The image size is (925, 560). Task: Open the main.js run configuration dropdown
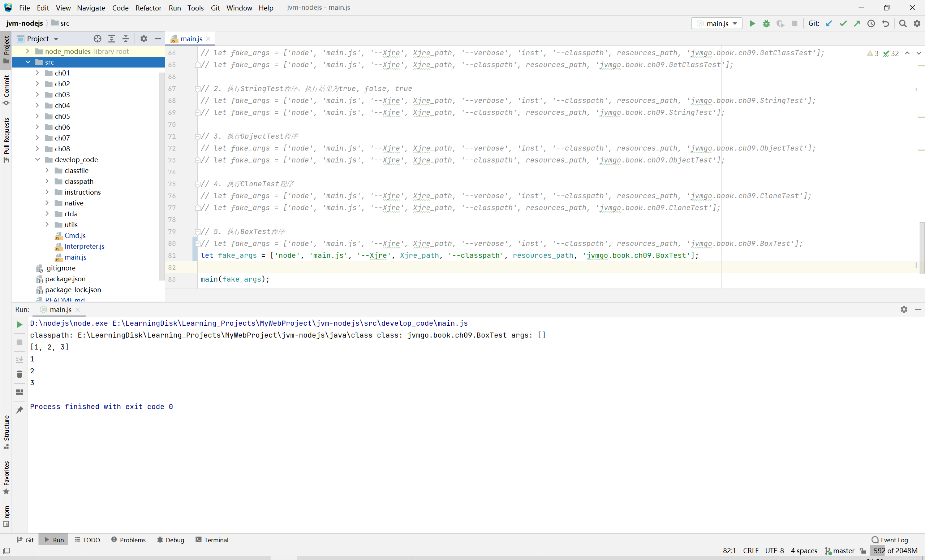tap(717, 23)
